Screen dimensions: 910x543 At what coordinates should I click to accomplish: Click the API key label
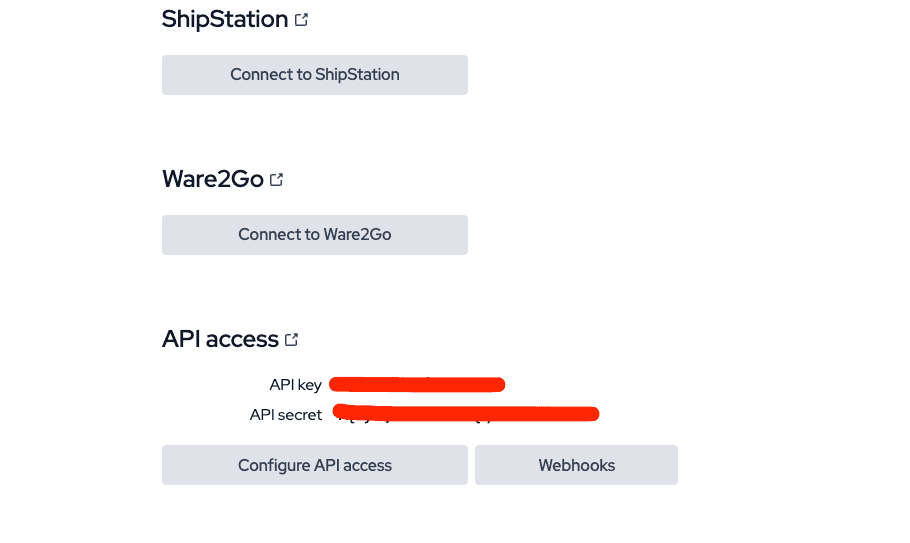[x=295, y=385]
